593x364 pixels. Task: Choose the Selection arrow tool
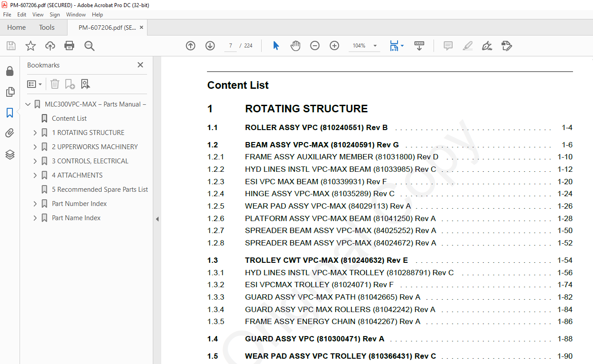(x=276, y=46)
